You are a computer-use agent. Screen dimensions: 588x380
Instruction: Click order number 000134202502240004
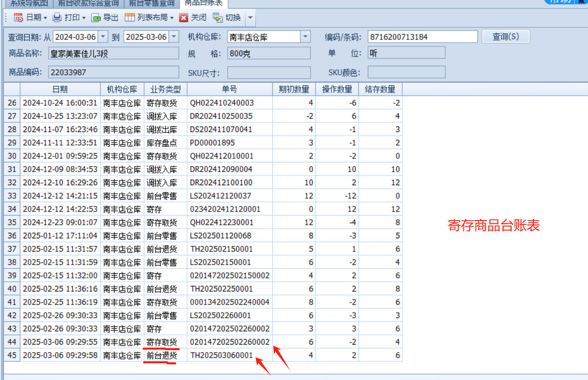point(230,303)
